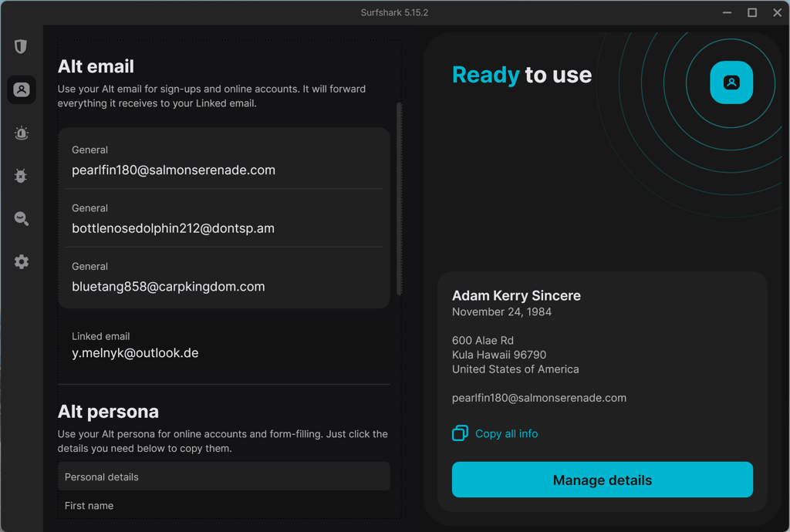Image resolution: width=790 pixels, height=532 pixels.
Task: Click the left panel vertical scrollbar
Action: tap(399, 199)
